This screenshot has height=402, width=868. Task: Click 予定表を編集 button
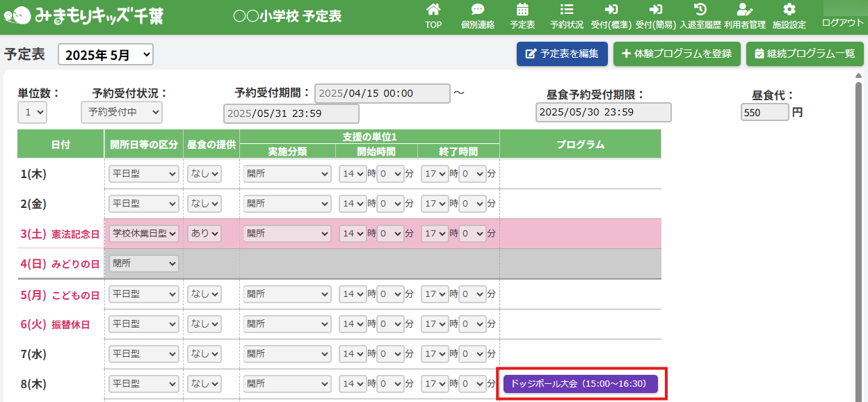(x=562, y=54)
